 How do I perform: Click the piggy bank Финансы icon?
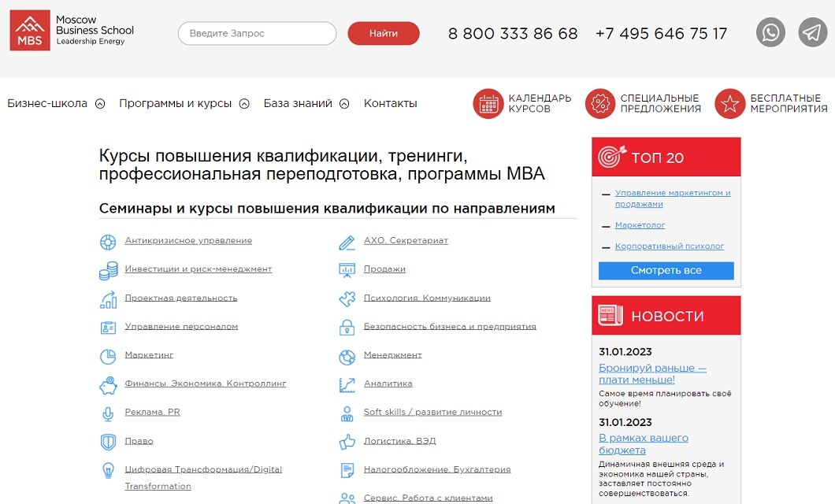[x=108, y=385]
